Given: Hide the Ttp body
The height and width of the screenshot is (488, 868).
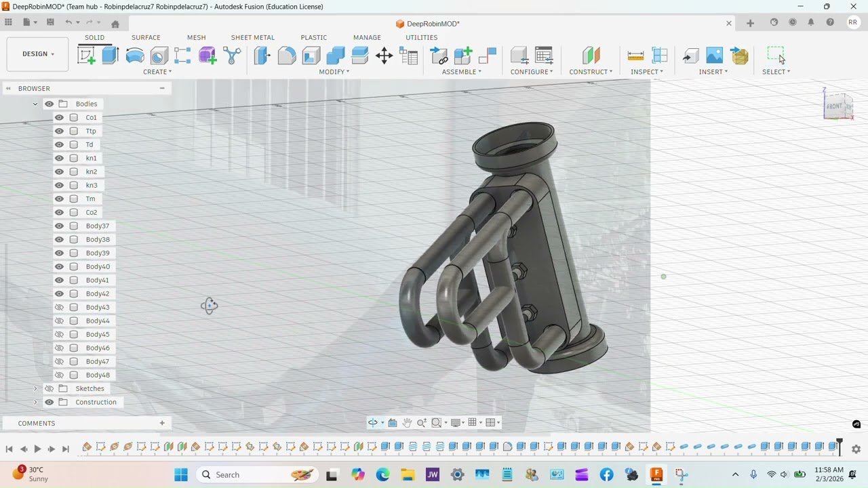Looking at the screenshot, I should click(59, 131).
